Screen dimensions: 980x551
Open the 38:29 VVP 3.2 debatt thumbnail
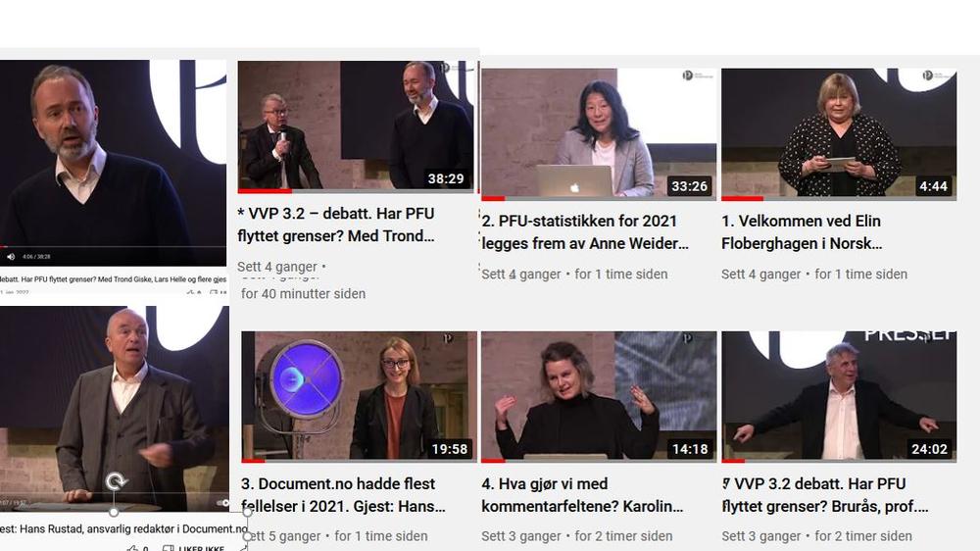[356, 126]
